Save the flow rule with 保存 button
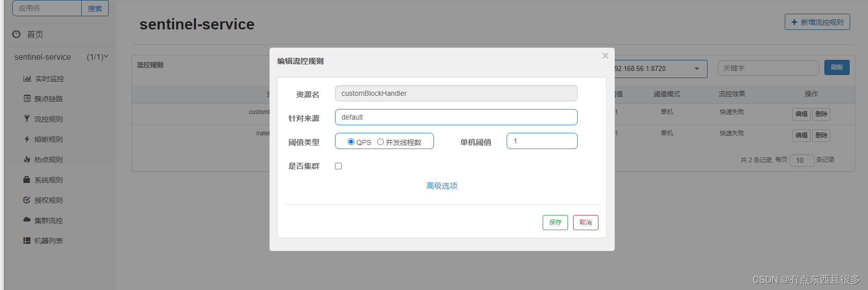Image resolution: width=868 pixels, height=290 pixels. [555, 223]
